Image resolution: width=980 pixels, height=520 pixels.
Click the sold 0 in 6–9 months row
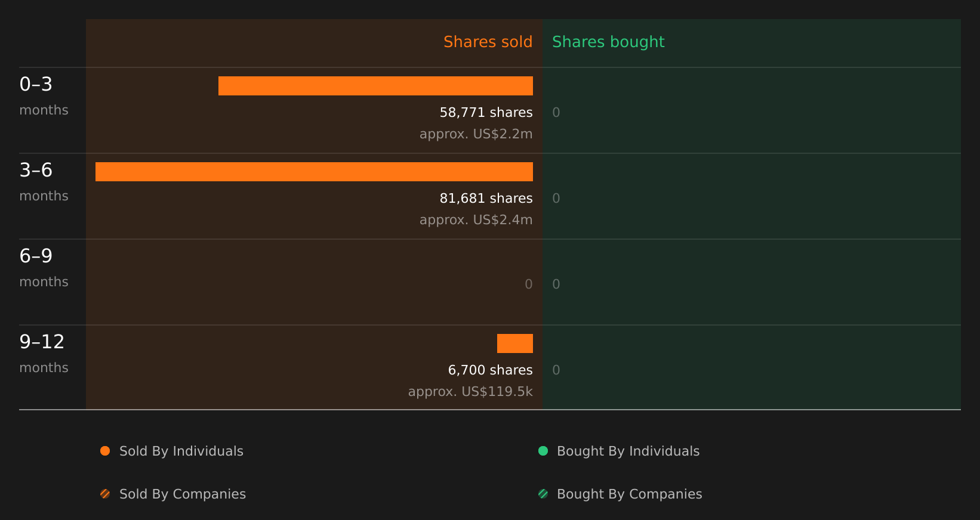[x=529, y=284]
